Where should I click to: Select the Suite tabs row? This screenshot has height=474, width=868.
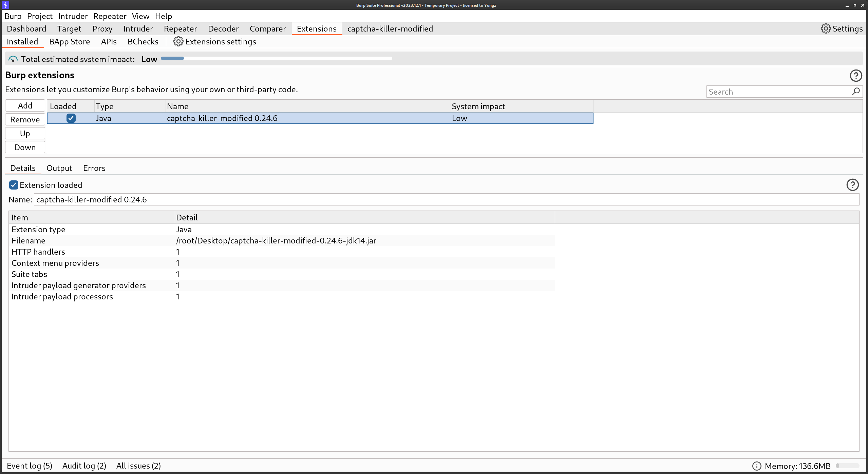282,274
